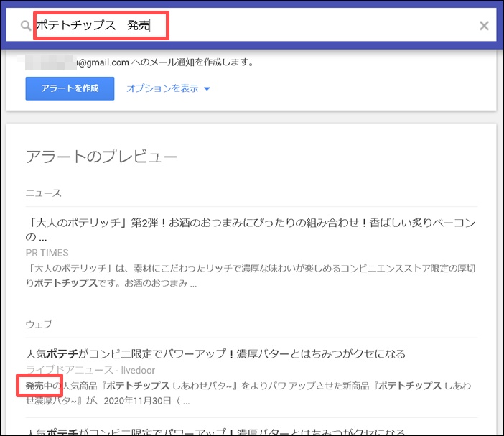This screenshot has width=504, height=436.
Task: Click the highlighted 発売 word in web snippet
Action: pyautogui.click(x=34, y=386)
